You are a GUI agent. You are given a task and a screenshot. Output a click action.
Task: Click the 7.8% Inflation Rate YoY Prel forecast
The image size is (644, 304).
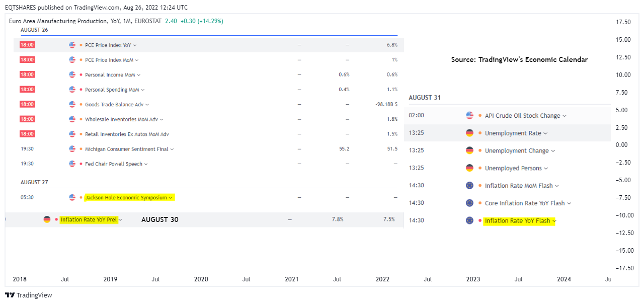tap(338, 219)
